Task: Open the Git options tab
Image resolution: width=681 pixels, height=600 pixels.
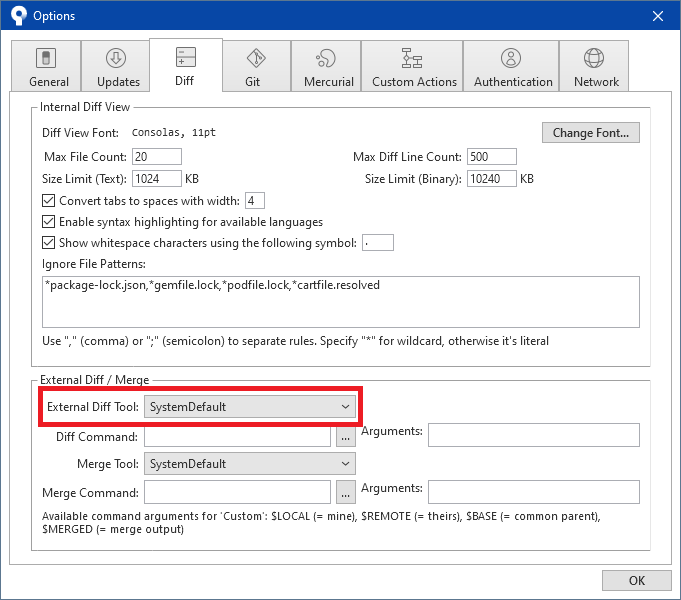Action: tap(256, 66)
